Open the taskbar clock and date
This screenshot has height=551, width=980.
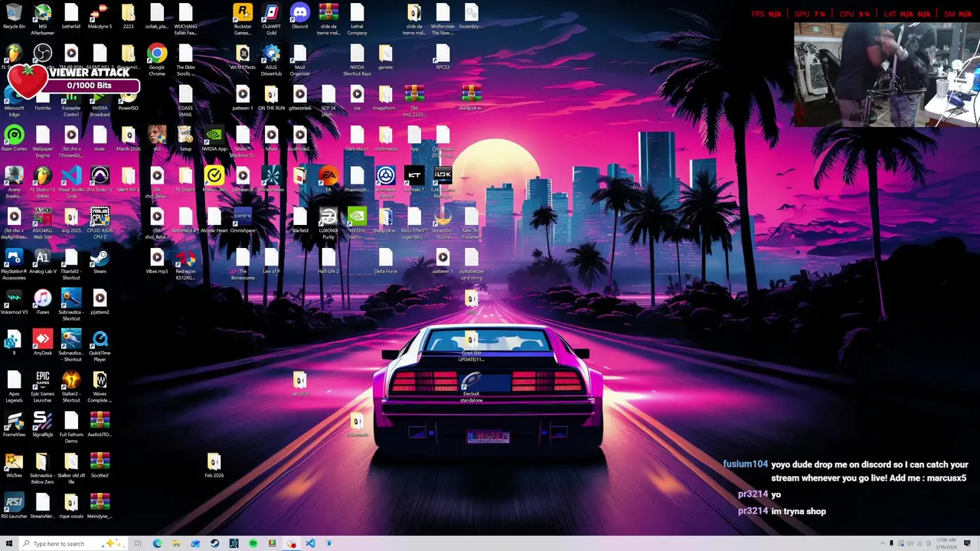pyautogui.click(x=946, y=543)
